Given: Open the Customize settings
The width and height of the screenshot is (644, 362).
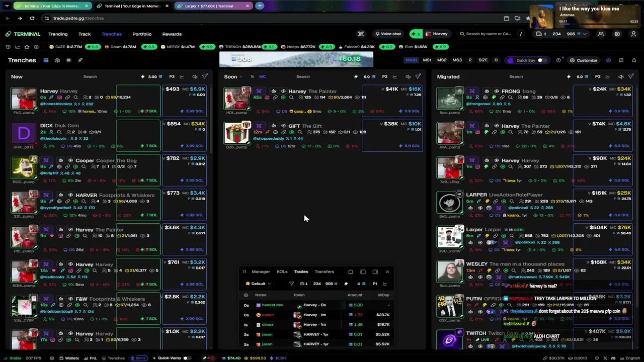Looking at the screenshot, I should pos(583,60).
